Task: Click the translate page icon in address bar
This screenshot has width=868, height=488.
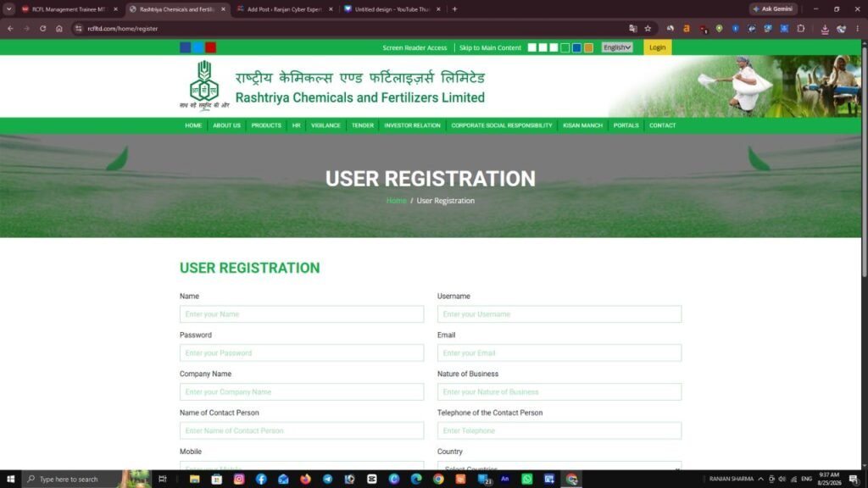Action: [x=632, y=28]
